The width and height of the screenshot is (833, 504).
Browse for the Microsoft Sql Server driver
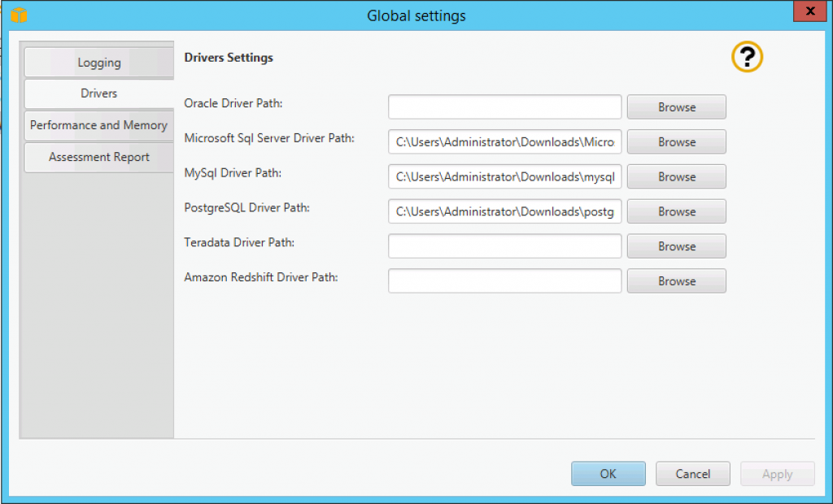(x=676, y=141)
